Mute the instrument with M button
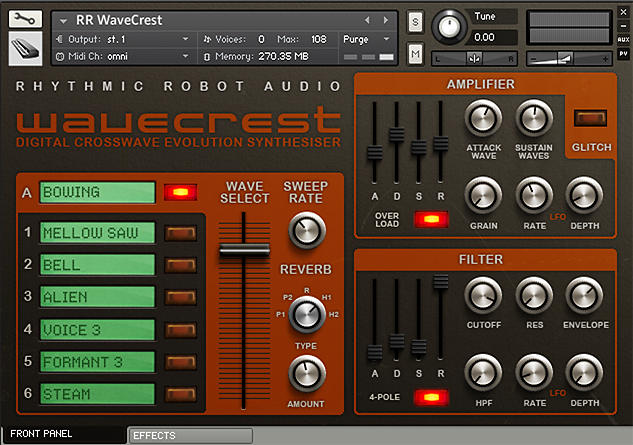 tap(415, 54)
